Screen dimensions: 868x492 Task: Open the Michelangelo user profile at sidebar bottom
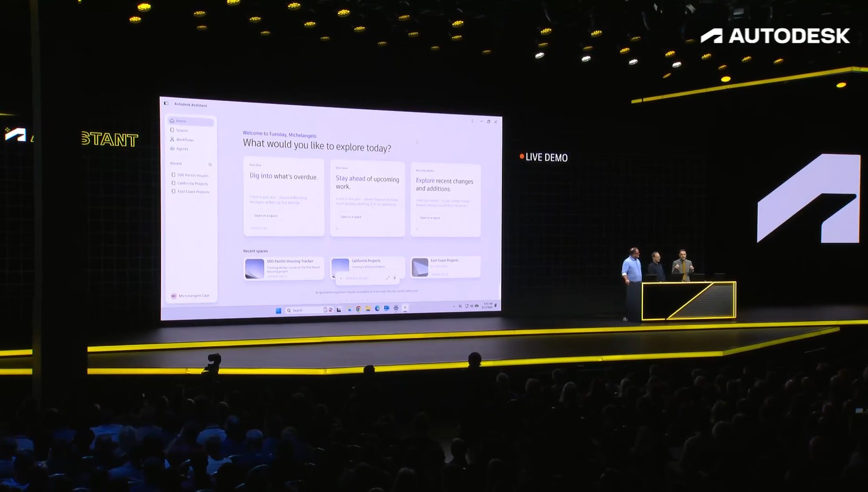point(190,296)
